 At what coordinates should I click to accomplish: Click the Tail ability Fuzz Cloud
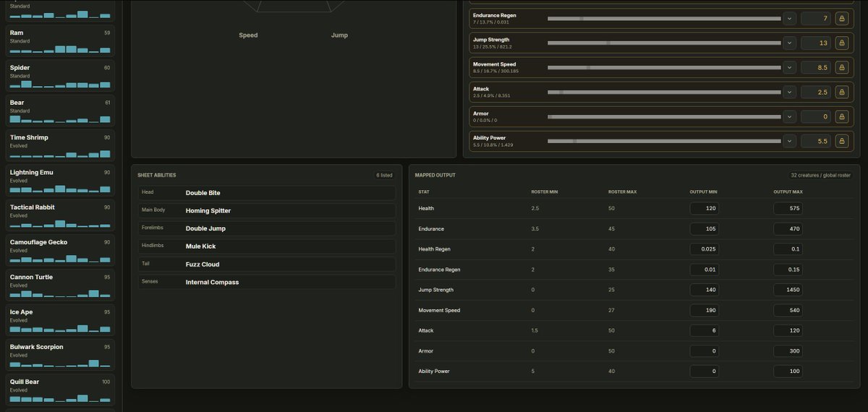pyautogui.click(x=267, y=264)
